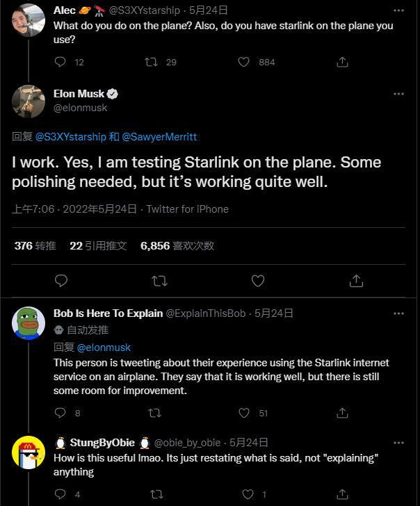Share Bob Is Here To Explain's reply
Viewport: 420px width, 506px height.
(342, 413)
